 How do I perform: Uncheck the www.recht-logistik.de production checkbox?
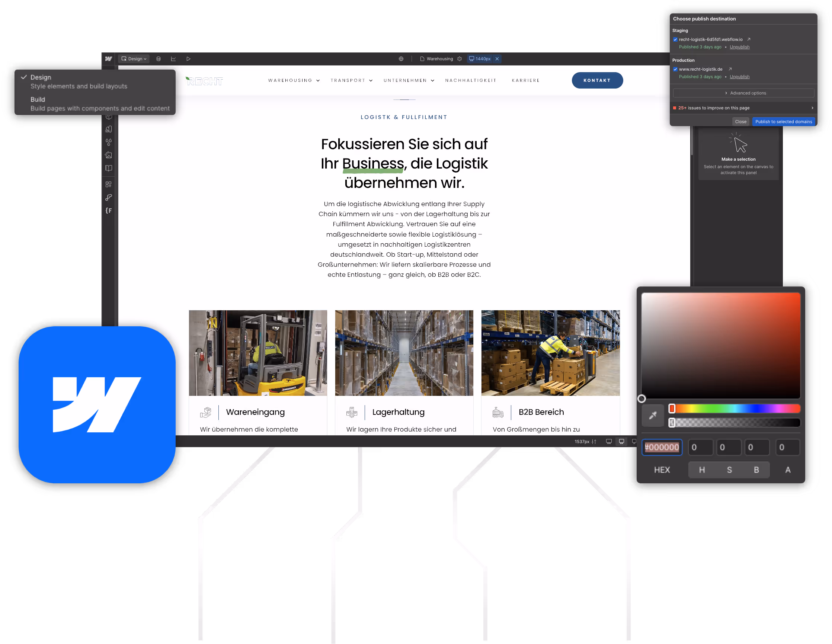(x=675, y=69)
